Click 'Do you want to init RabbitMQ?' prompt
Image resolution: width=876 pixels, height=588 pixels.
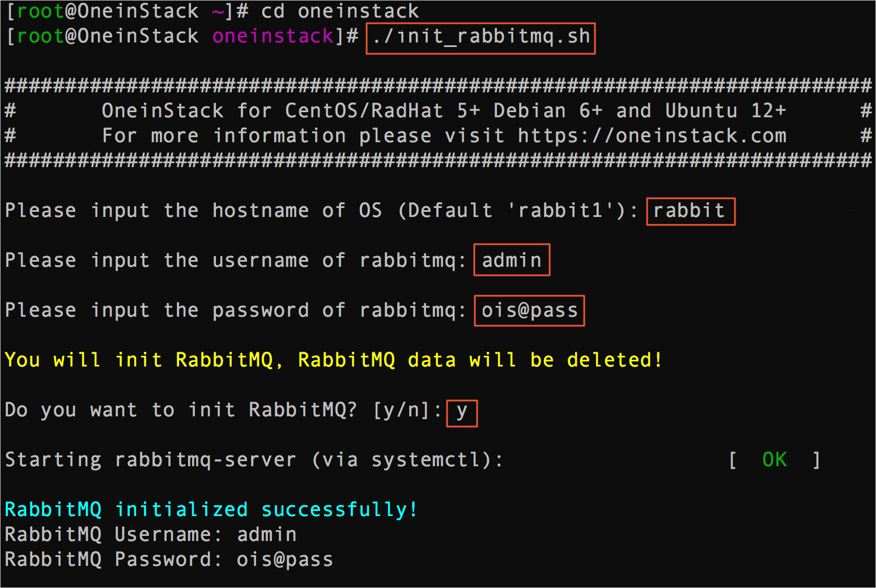[x=181, y=410]
